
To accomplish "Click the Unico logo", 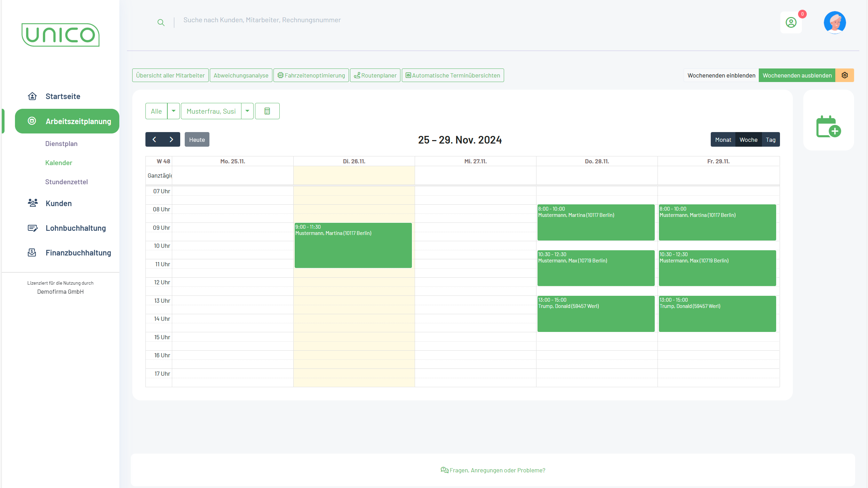I will click(61, 35).
